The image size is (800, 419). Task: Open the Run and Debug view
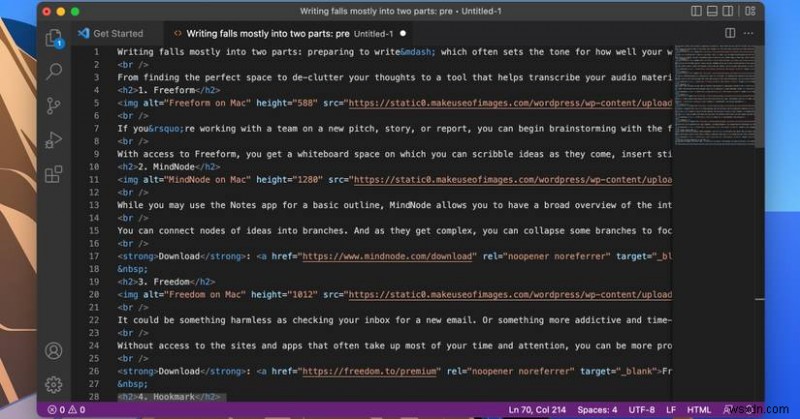pos(54,140)
